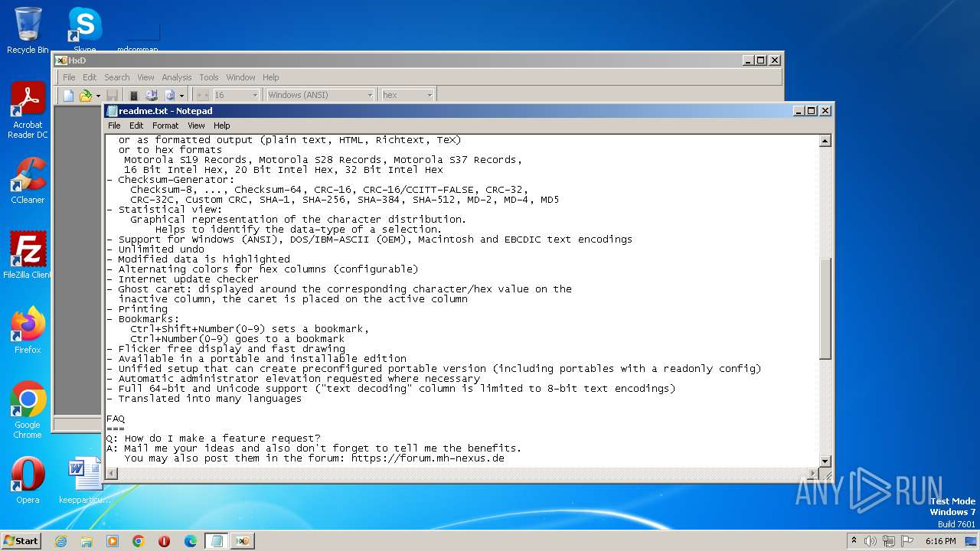980x551 pixels.
Task: Open Windows Media Player taskbar icon
Action: [x=113, y=541]
